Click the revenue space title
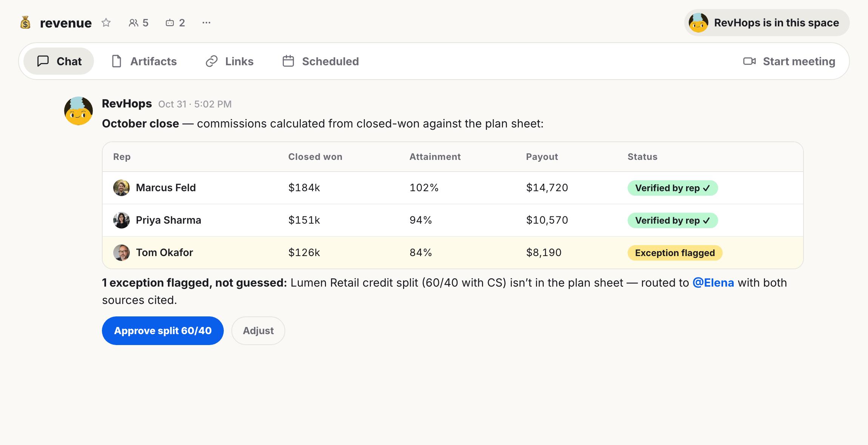Screen dimensions: 868x445 [x=66, y=23]
